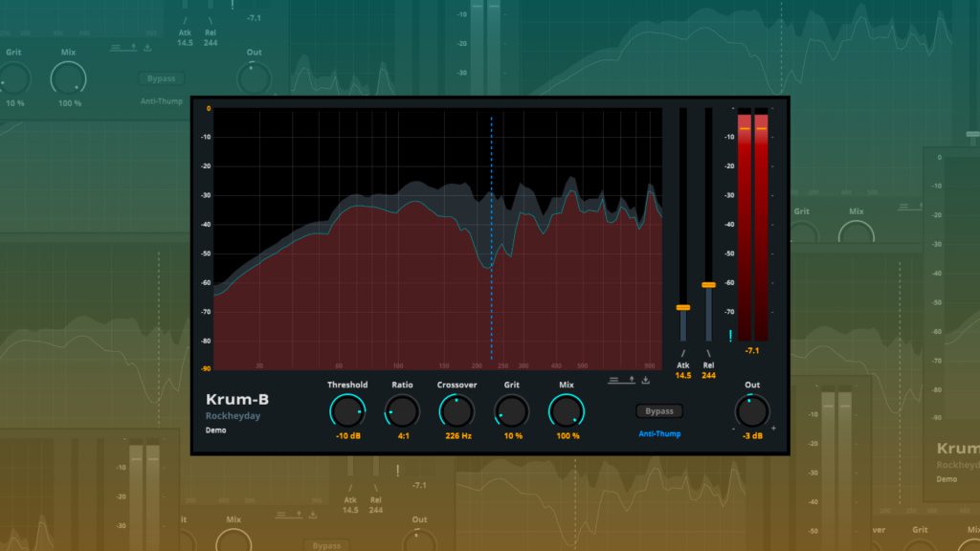This screenshot has width=980, height=551.
Task: Toggle the blue Anti-Thump option
Action: coord(659,433)
